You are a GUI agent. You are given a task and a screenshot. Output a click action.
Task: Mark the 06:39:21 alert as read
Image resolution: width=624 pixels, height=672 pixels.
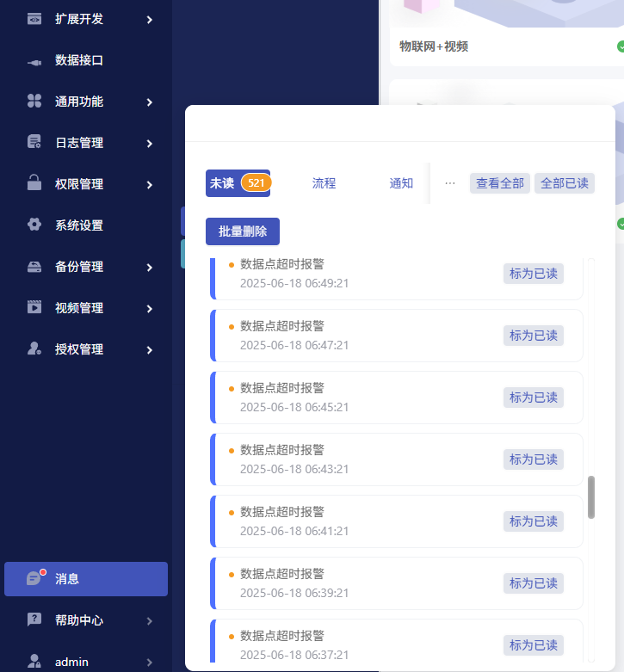pyautogui.click(x=533, y=583)
